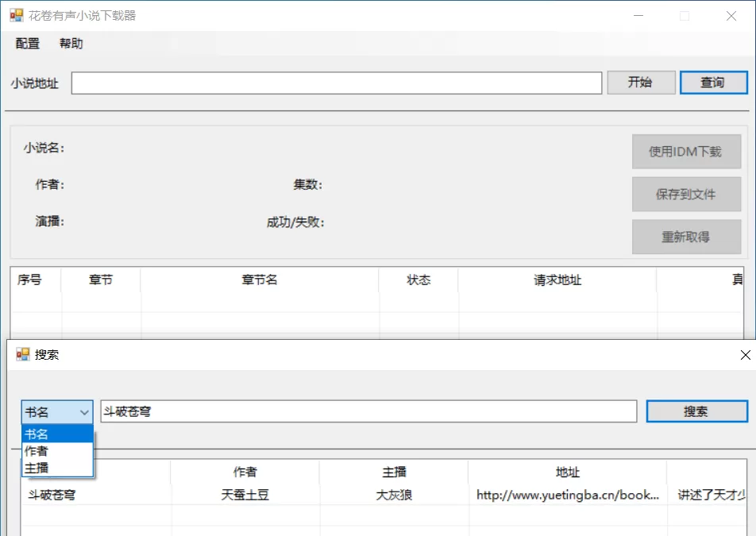Click the 搜索 dialog title icon
Viewport: 756px width, 536px height.
click(x=23, y=354)
